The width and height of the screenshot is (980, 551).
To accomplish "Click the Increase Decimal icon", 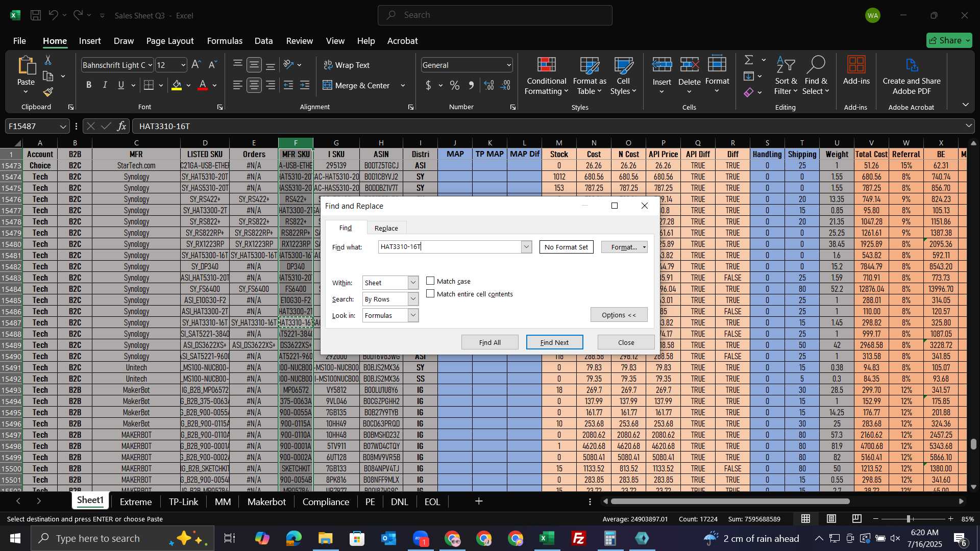I will [x=489, y=85].
